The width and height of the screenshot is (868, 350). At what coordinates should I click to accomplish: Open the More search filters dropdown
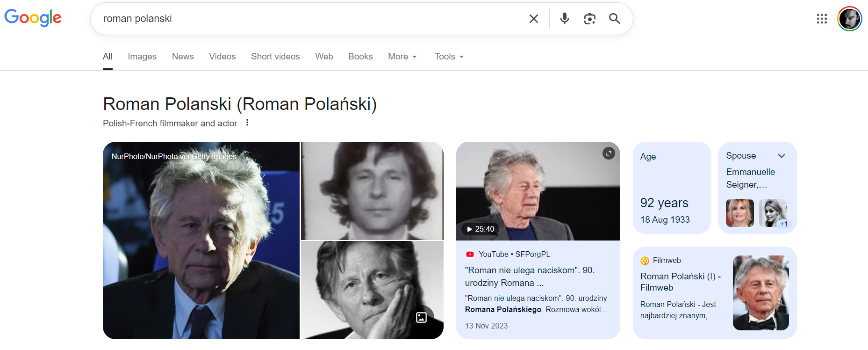pos(402,57)
